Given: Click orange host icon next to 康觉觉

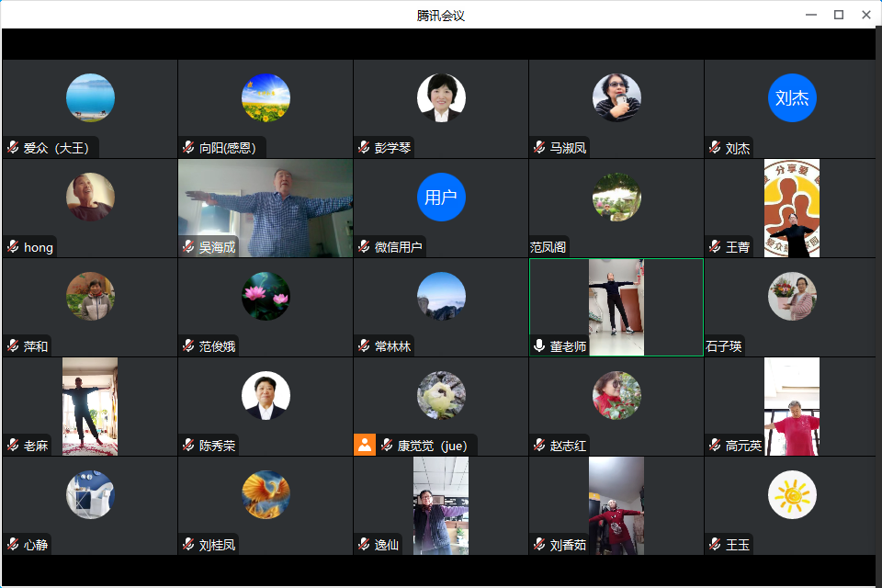Looking at the screenshot, I should point(365,446).
